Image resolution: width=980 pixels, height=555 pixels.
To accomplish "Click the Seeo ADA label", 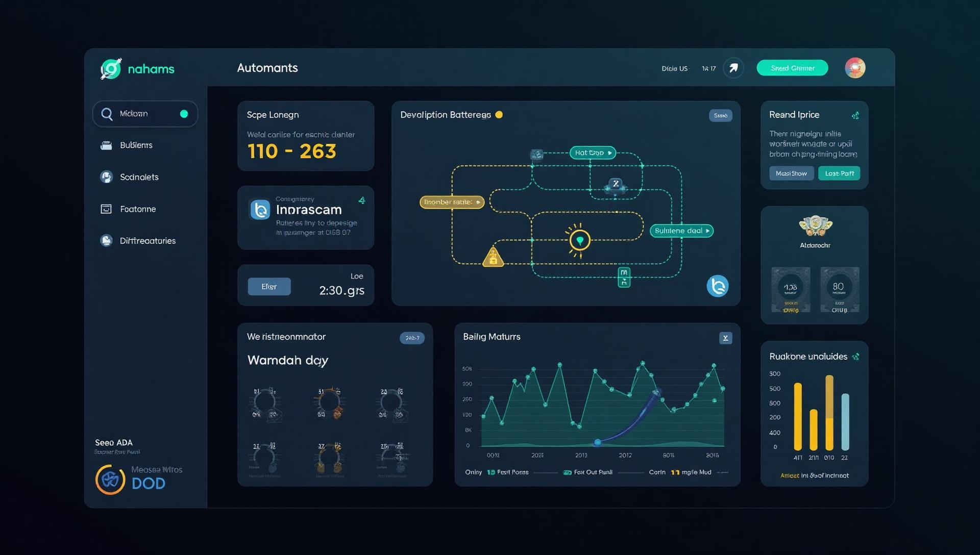I will (x=114, y=443).
